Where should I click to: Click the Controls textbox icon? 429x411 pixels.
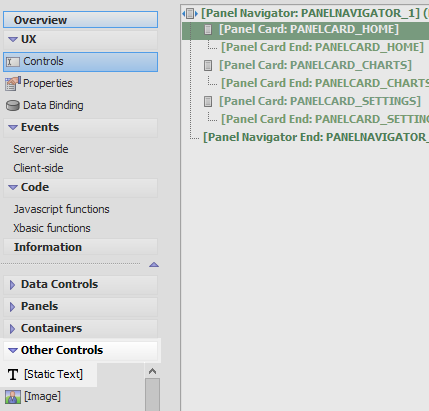(13, 62)
